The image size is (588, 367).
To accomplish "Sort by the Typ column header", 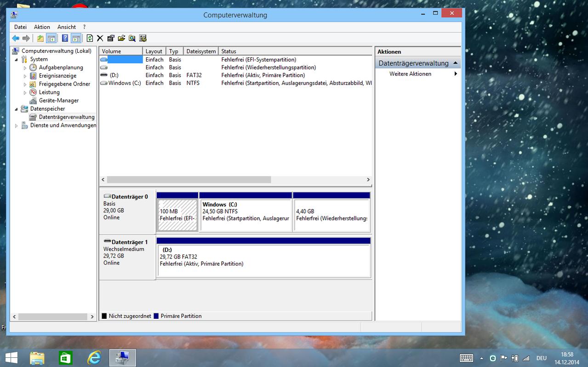I will tap(174, 51).
